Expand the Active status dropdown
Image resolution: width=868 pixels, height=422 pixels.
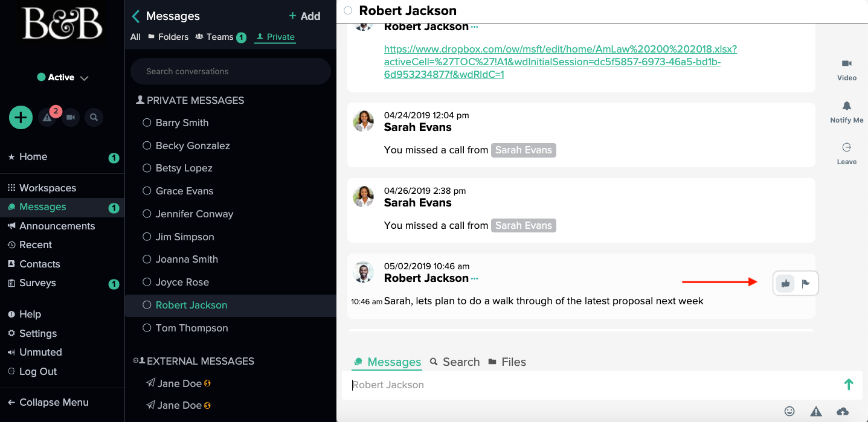click(63, 77)
